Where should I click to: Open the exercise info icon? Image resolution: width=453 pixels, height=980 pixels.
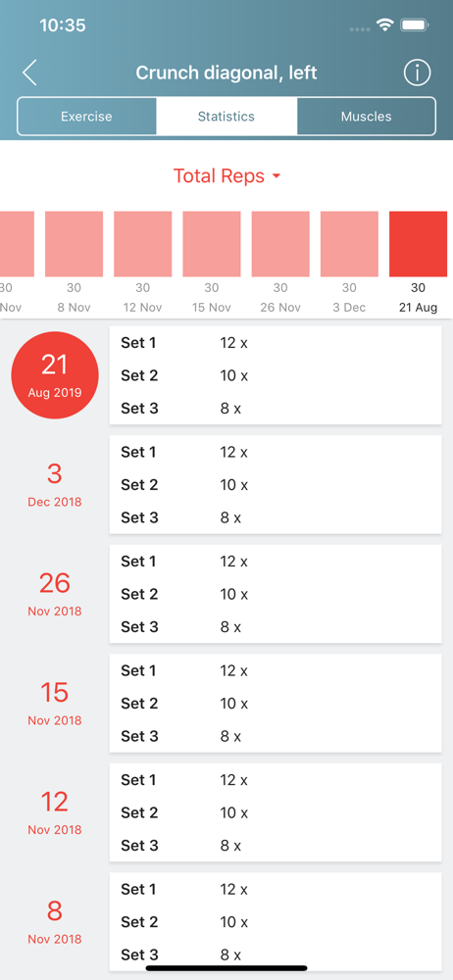click(417, 73)
